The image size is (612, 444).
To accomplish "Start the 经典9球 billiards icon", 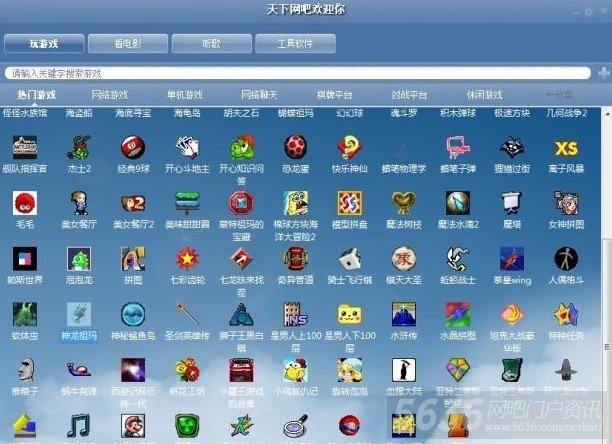I will click(x=133, y=147).
